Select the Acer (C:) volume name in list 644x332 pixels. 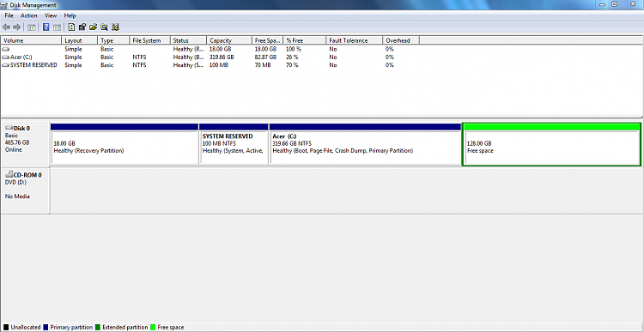pyautogui.click(x=20, y=57)
